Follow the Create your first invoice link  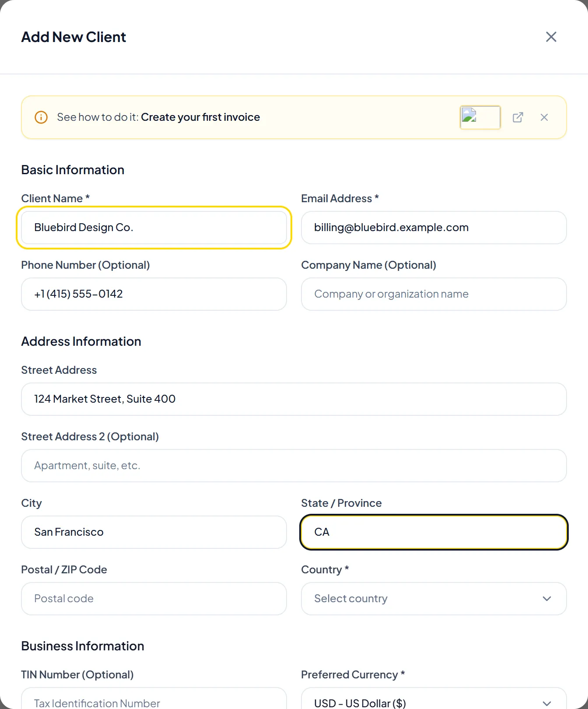(200, 117)
